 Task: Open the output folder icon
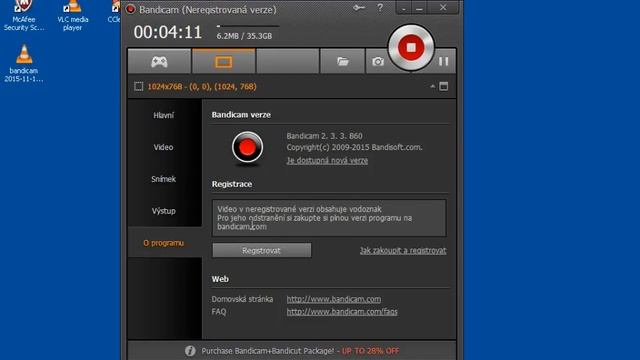click(342, 62)
